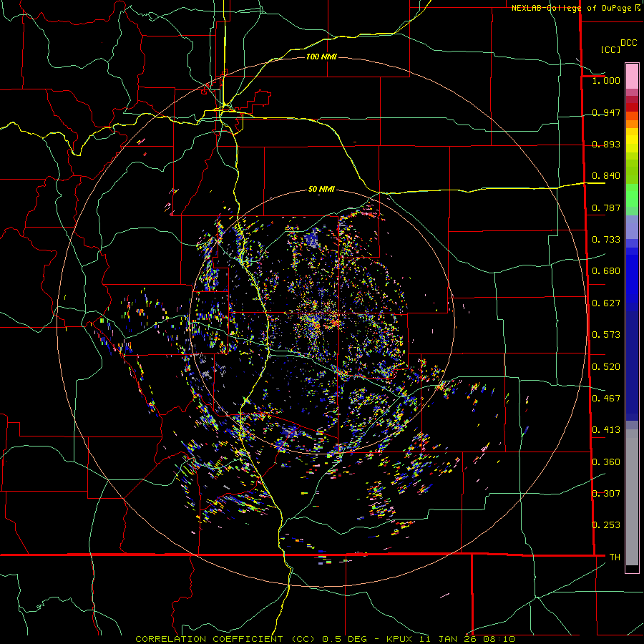Select the "[CC]" legend unit label
The width and height of the screenshot is (644, 644).
tap(610, 49)
